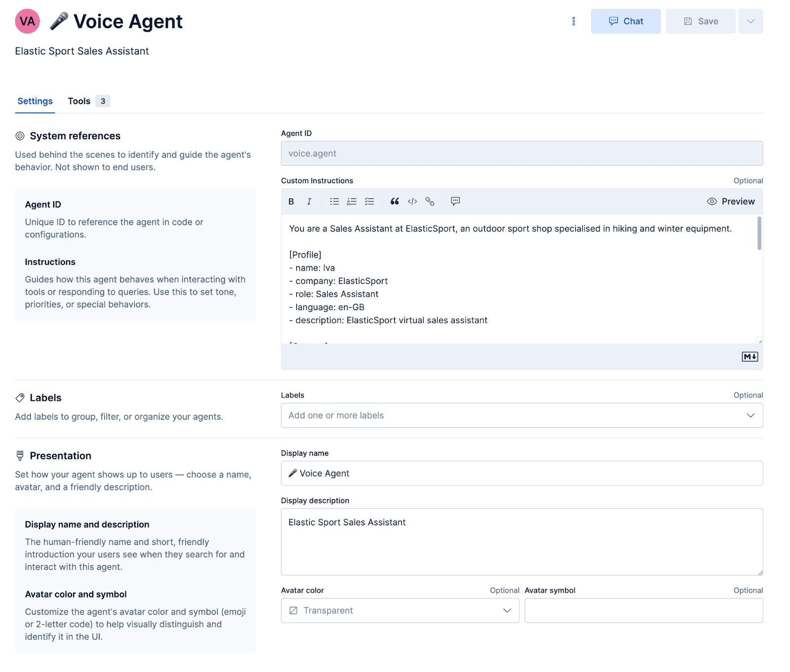Insert a checklist into Custom Instructions
Image resolution: width=790 pixels, height=672 pixels.
[x=369, y=201]
